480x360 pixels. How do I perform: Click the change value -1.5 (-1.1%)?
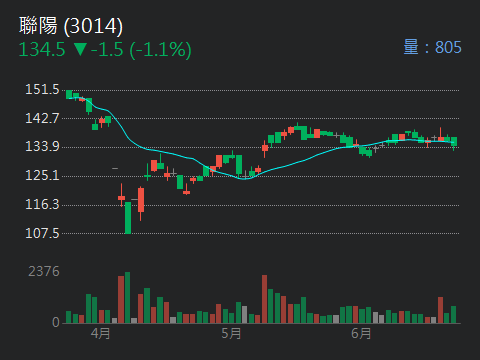[x=141, y=50]
